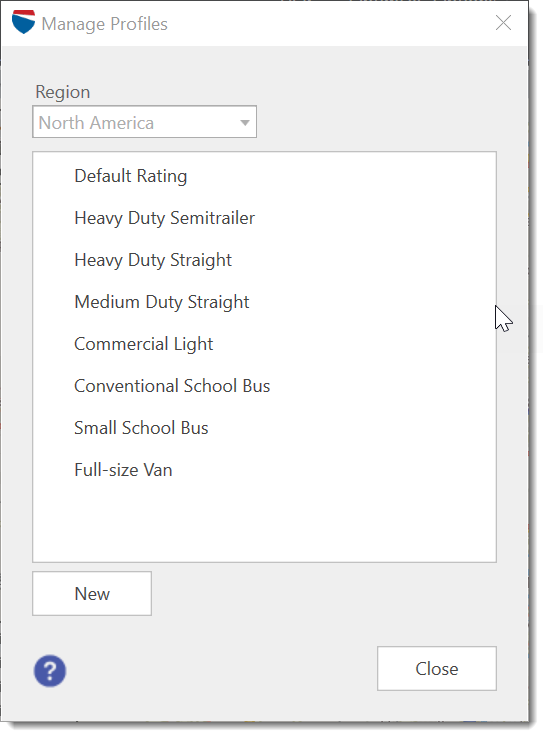Click blank row area beside Commercial Light
544x737 pixels.
click(x=354, y=344)
